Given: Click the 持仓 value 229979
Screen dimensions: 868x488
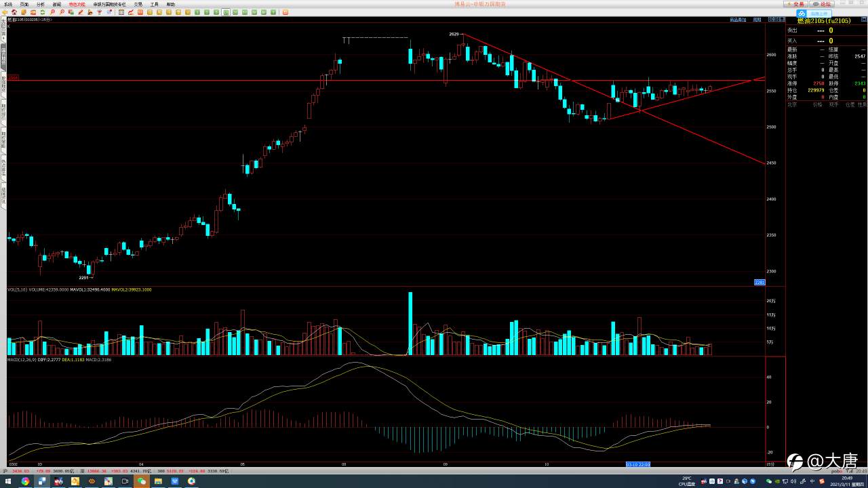Looking at the screenshot, I should click(816, 90).
